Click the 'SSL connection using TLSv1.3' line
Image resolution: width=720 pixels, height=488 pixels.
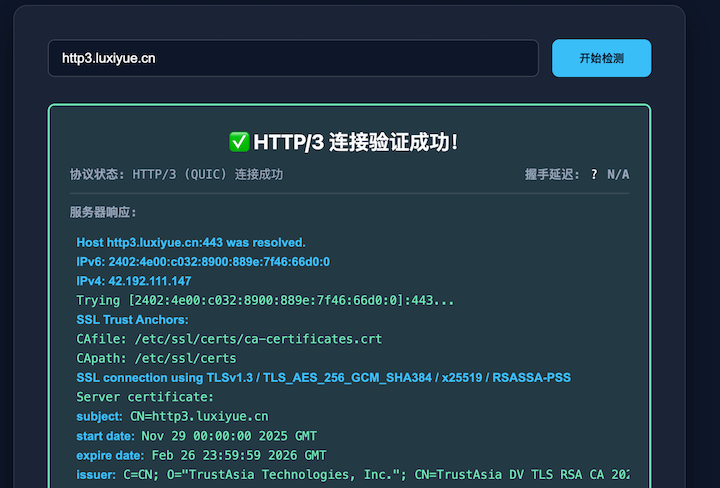323,377
